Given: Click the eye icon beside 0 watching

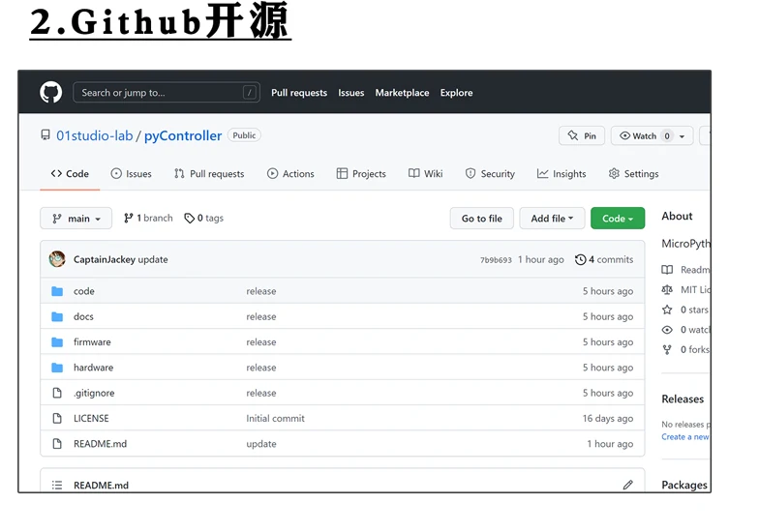Looking at the screenshot, I should pos(667,330).
